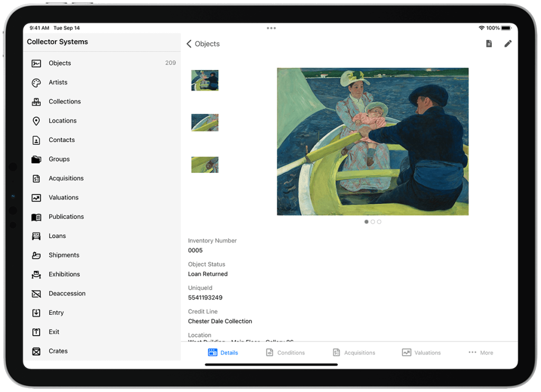Open the Shipments icon in sidebar

(36, 255)
